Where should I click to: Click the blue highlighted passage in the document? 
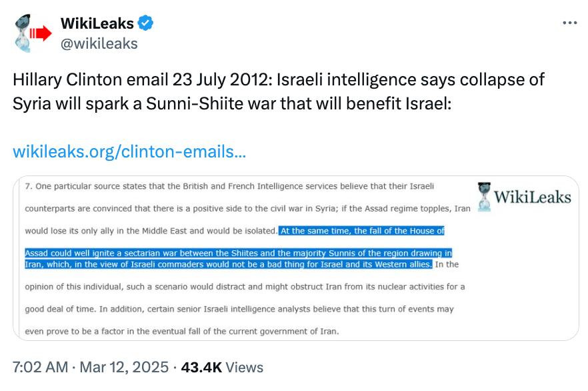(x=238, y=254)
